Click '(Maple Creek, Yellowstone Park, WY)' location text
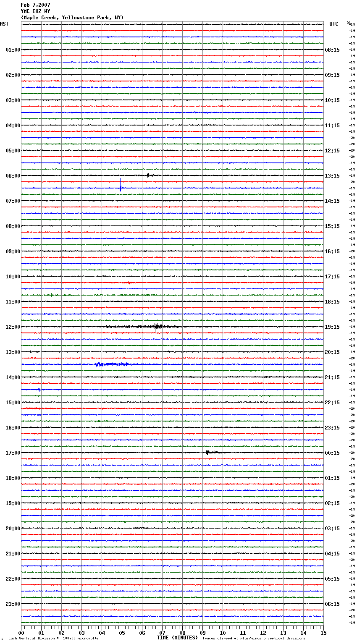 pos(72,18)
